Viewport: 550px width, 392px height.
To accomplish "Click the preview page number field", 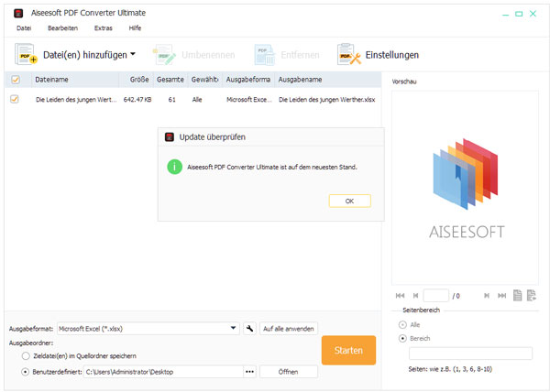I will (x=435, y=296).
